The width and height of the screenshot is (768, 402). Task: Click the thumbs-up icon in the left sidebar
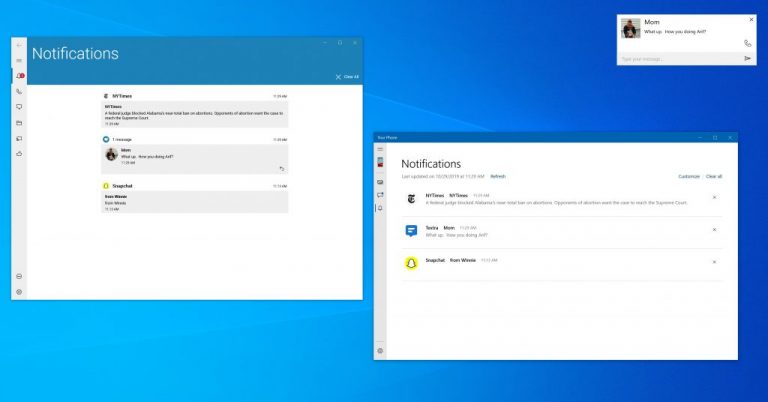19,154
